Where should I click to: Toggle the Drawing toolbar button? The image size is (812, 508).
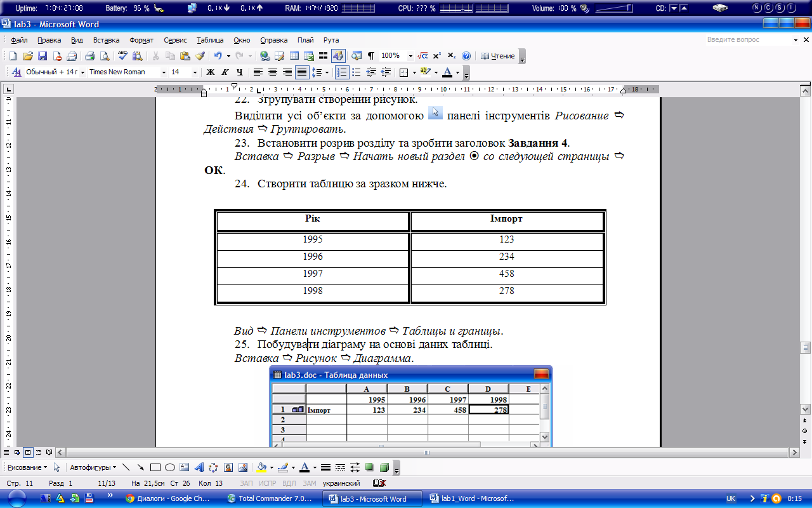tap(337, 56)
